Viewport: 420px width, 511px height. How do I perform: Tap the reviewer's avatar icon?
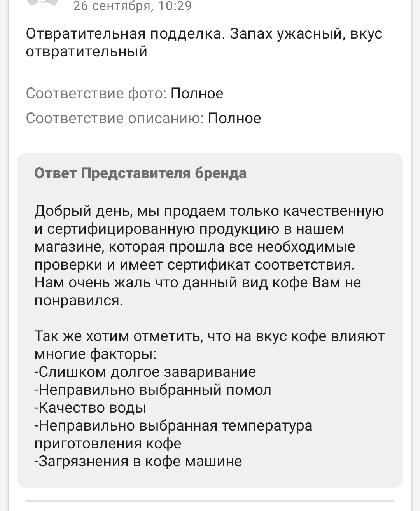[x=43, y=3]
